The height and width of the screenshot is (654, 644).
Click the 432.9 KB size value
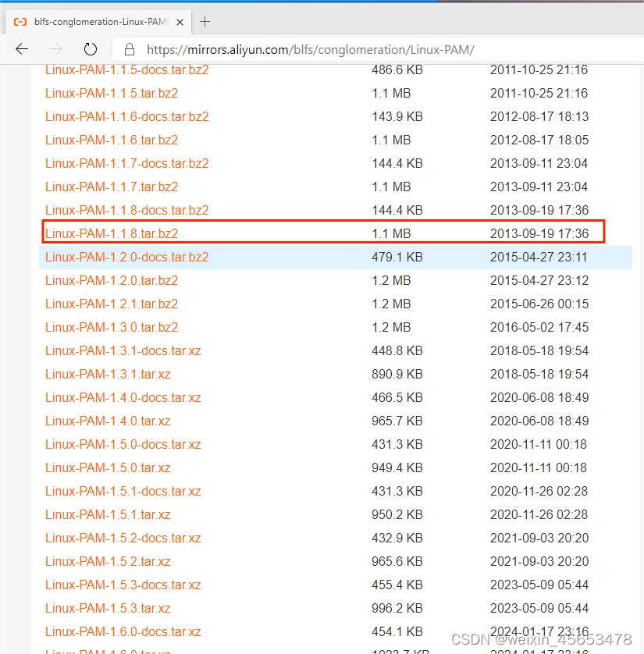click(397, 538)
